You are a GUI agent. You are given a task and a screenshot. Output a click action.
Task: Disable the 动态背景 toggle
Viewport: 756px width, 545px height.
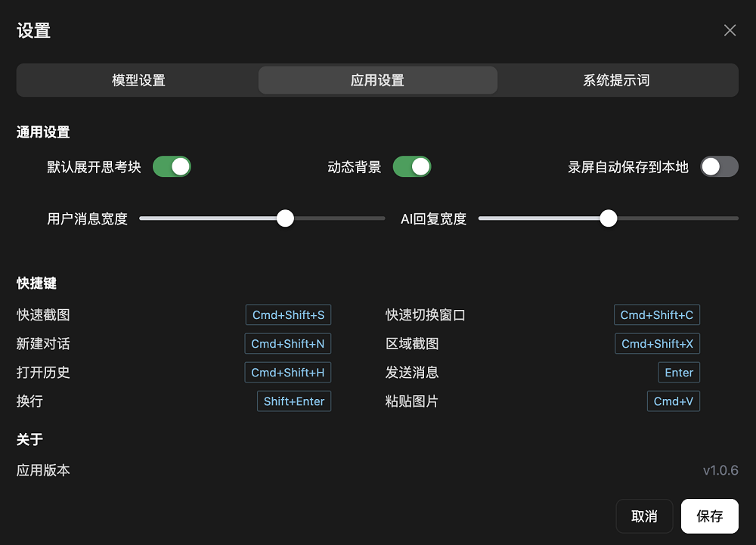coord(412,166)
